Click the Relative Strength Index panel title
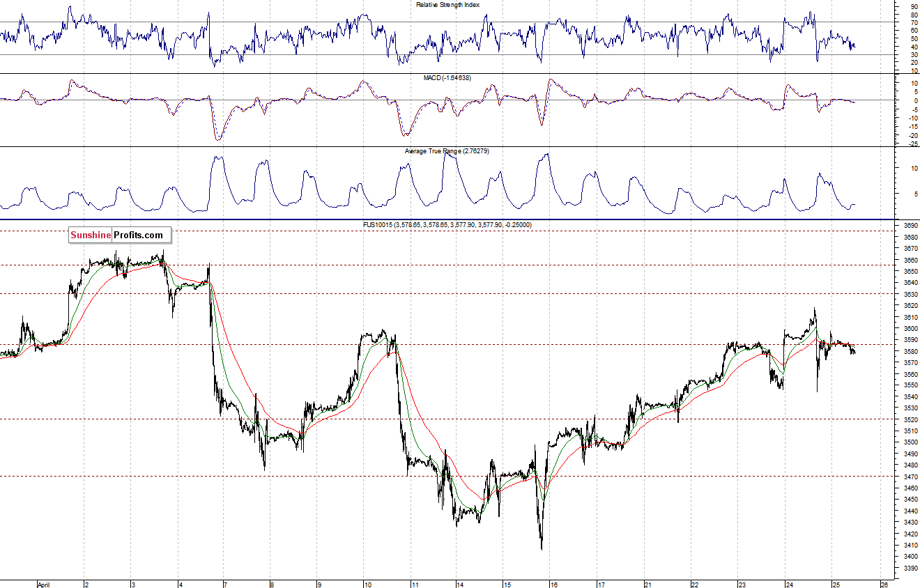This screenshot has height=588, width=920. click(447, 4)
